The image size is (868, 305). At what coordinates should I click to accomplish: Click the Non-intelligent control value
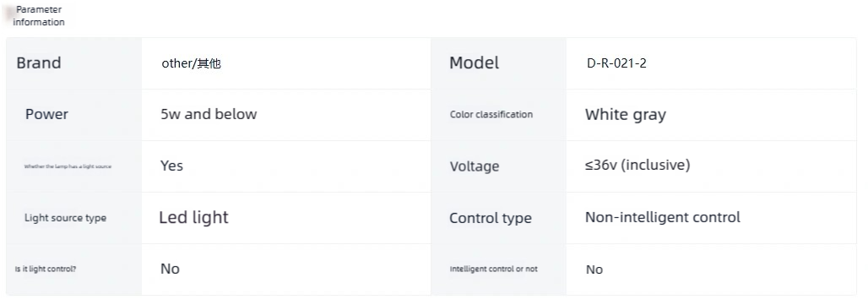point(663,217)
